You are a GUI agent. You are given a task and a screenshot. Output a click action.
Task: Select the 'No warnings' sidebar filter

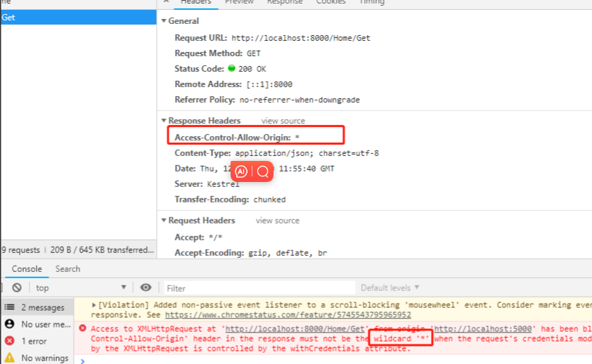point(44,358)
